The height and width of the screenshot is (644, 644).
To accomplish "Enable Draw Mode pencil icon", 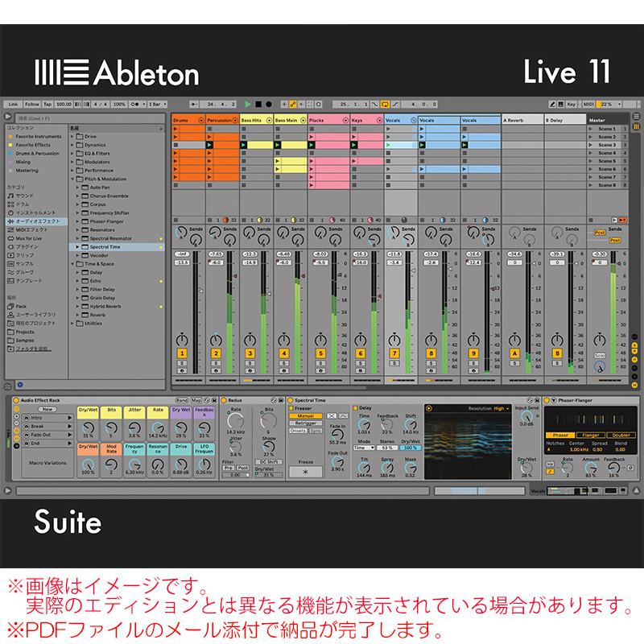I will click(x=552, y=105).
